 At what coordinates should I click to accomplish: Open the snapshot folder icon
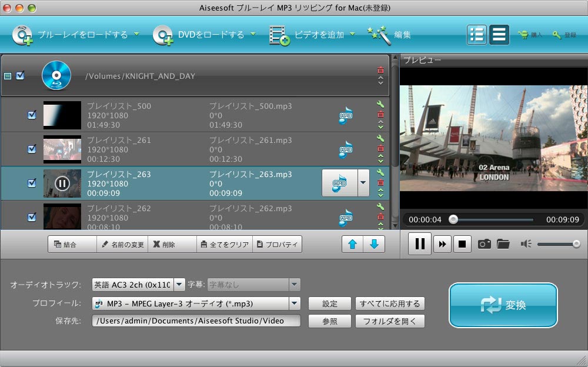pos(503,244)
